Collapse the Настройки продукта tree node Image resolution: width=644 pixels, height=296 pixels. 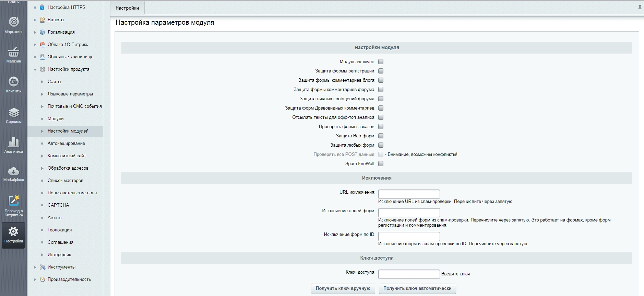[35, 69]
